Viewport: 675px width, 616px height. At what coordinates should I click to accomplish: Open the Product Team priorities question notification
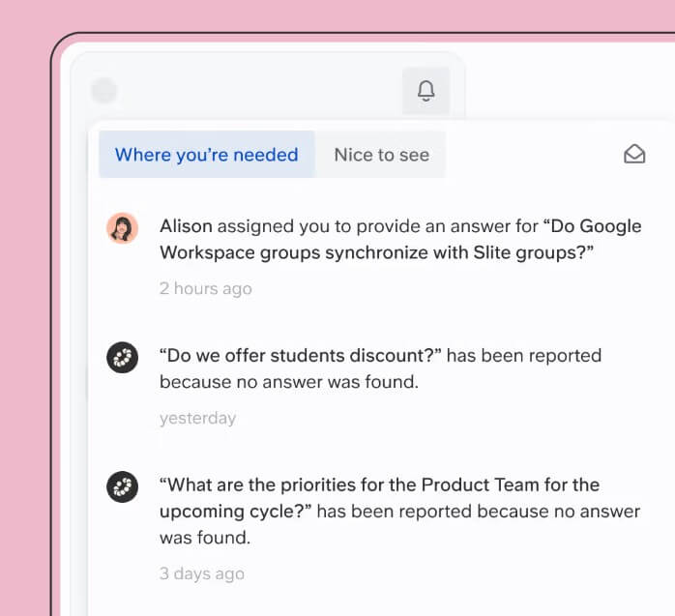[379, 529]
